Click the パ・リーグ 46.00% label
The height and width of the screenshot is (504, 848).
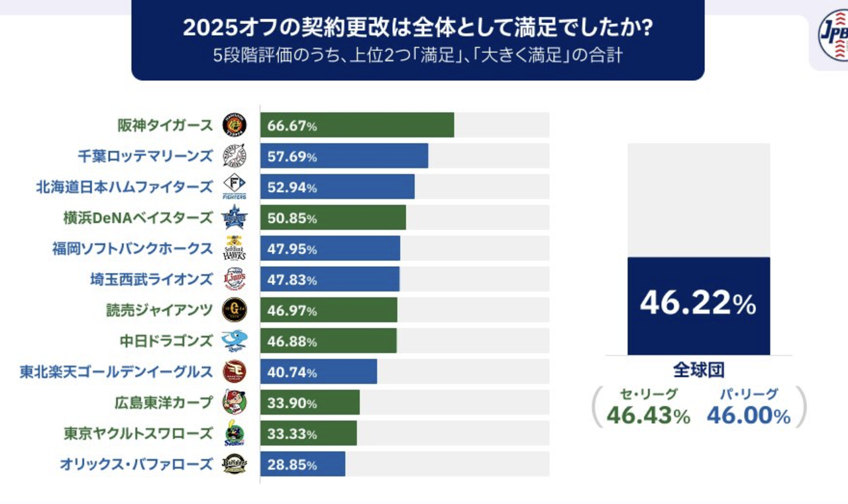click(749, 407)
